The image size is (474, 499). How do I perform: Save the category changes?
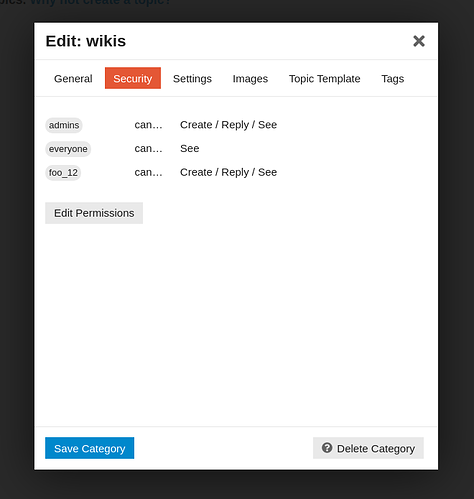(90, 448)
